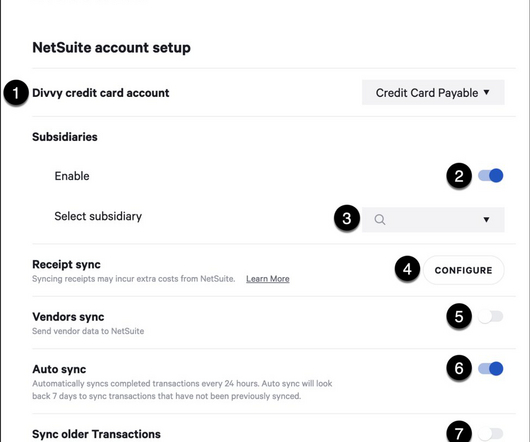Viewport: 530px width, 442px height.
Task: Click the NetSuite account setup heading
Action: [111, 47]
